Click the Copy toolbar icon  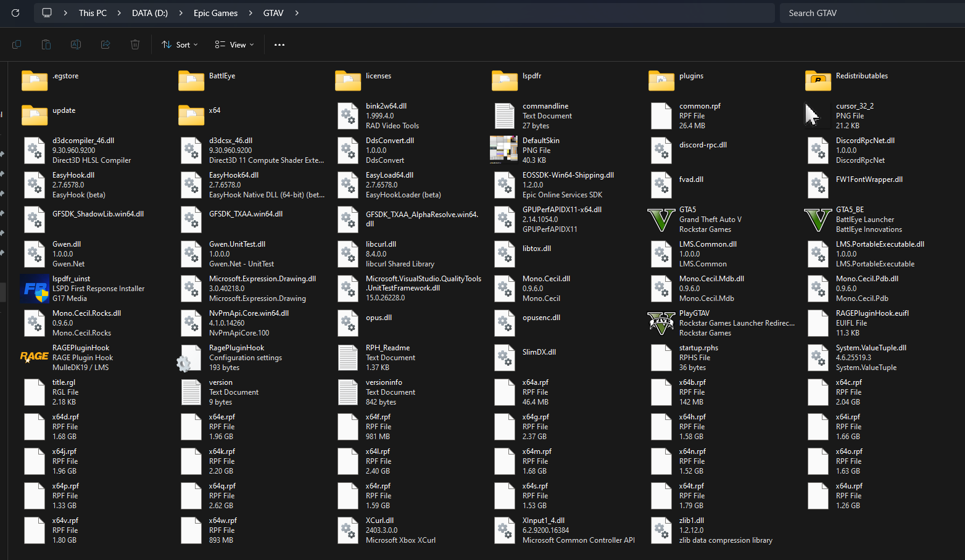point(17,44)
